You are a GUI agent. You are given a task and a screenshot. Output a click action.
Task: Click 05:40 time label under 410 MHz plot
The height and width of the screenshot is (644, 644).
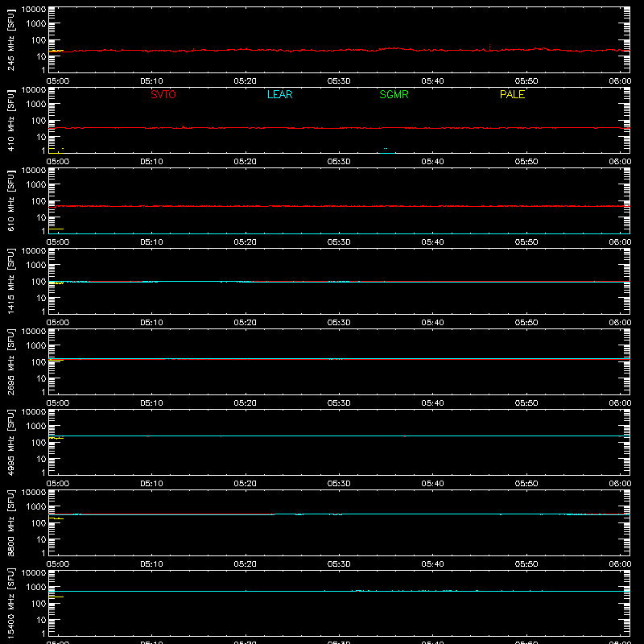click(432, 162)
